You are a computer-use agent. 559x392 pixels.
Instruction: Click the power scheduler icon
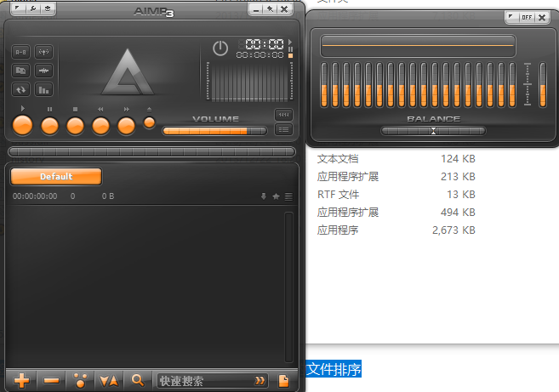220,48
